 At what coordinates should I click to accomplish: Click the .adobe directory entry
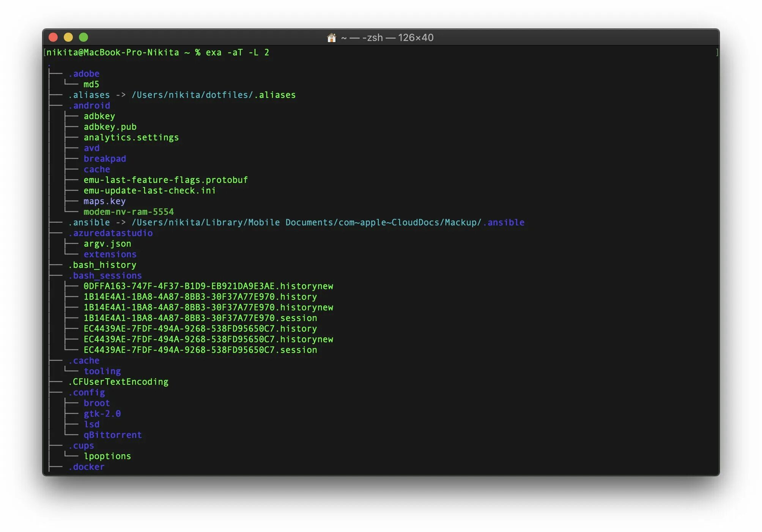(x=84, y=74)
